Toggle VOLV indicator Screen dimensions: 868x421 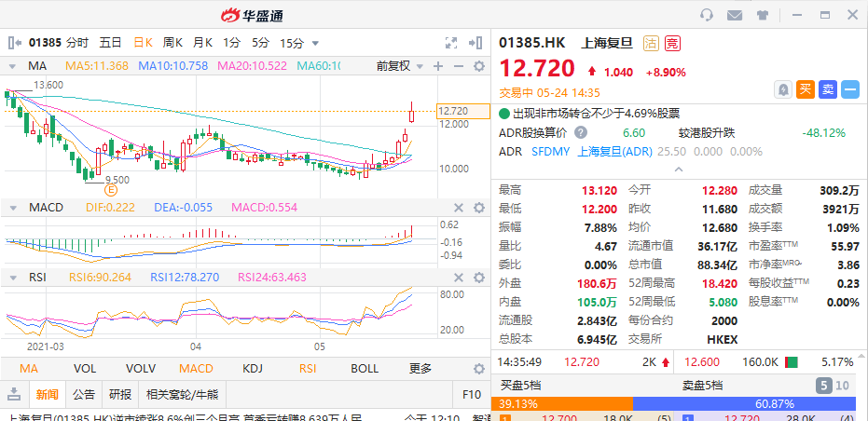[x=141, y=369]
